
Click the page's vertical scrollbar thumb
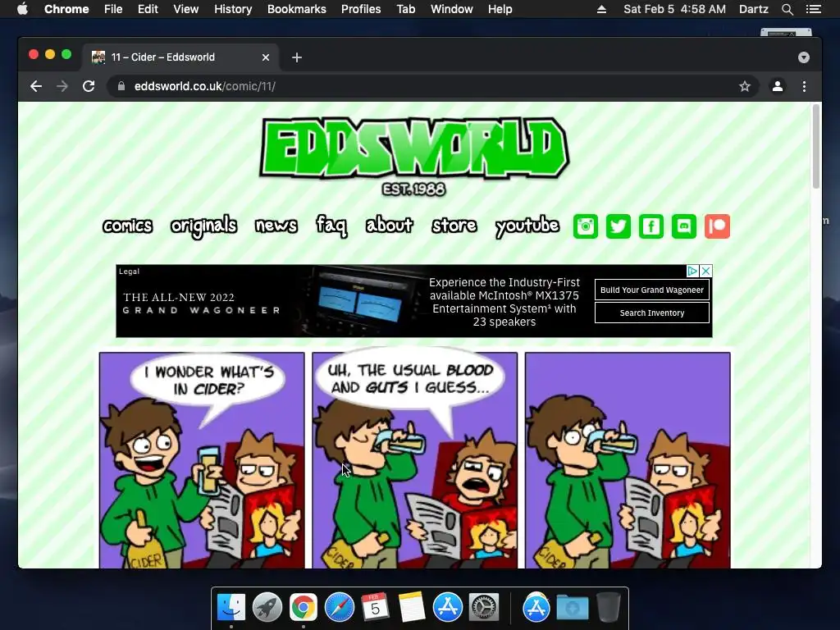[816, 146]
